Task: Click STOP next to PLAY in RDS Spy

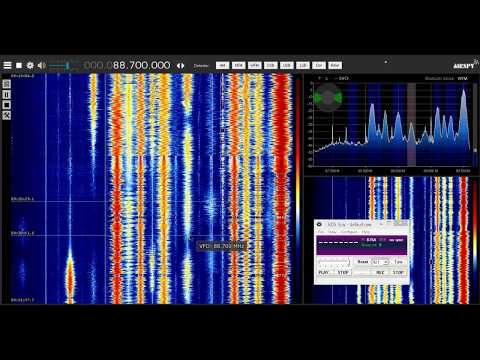Action: click(x=343, y=272)
